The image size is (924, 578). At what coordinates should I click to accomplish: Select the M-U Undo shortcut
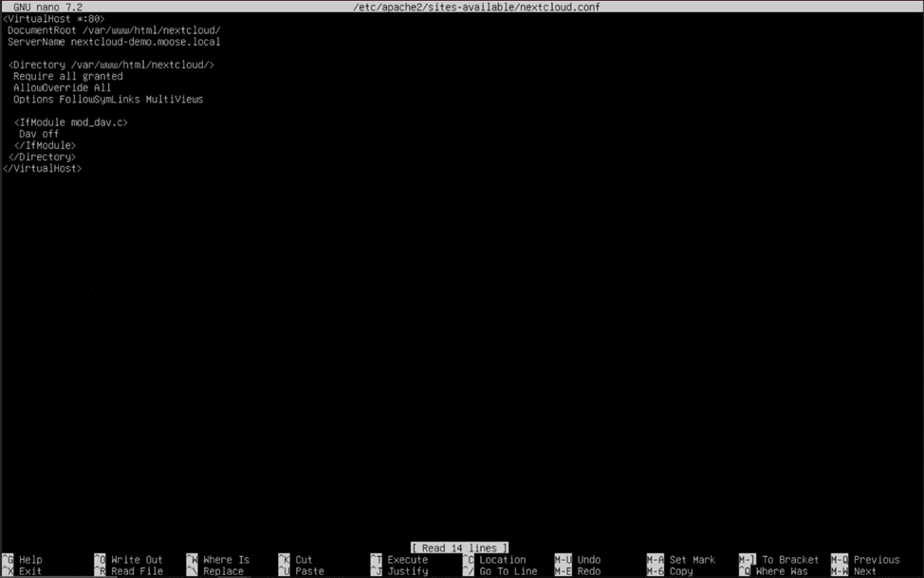pyautogui.click(x=578, y=560)
